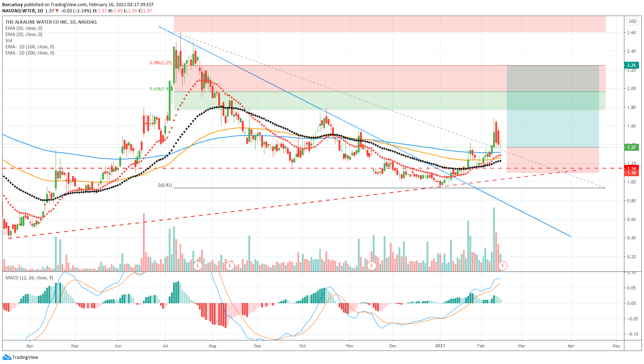Click the 2.25 target price label
This screenshot has height=364, width=644.
632,65
